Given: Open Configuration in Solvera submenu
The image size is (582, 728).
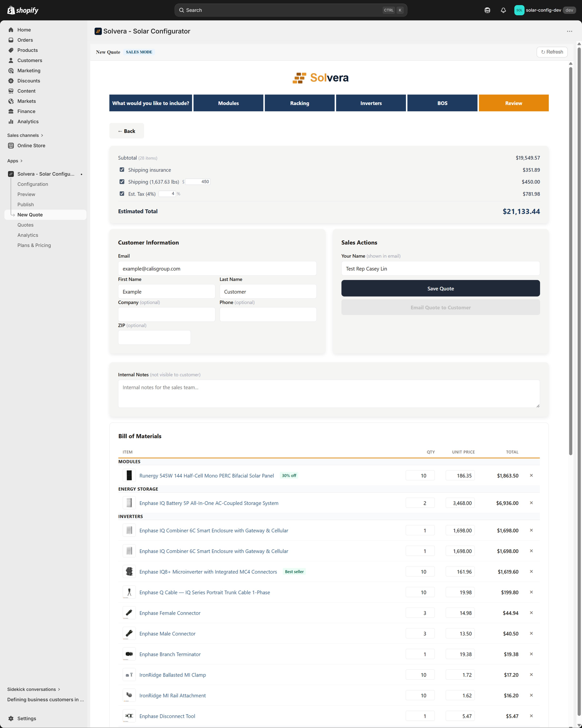Looking at the screenshot, I should (x=33, y=184).
